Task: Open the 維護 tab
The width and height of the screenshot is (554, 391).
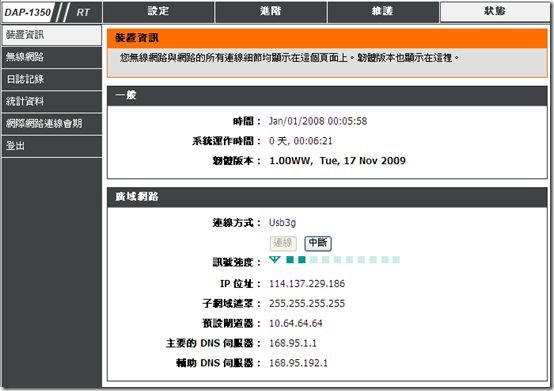Action: point(383,12)
